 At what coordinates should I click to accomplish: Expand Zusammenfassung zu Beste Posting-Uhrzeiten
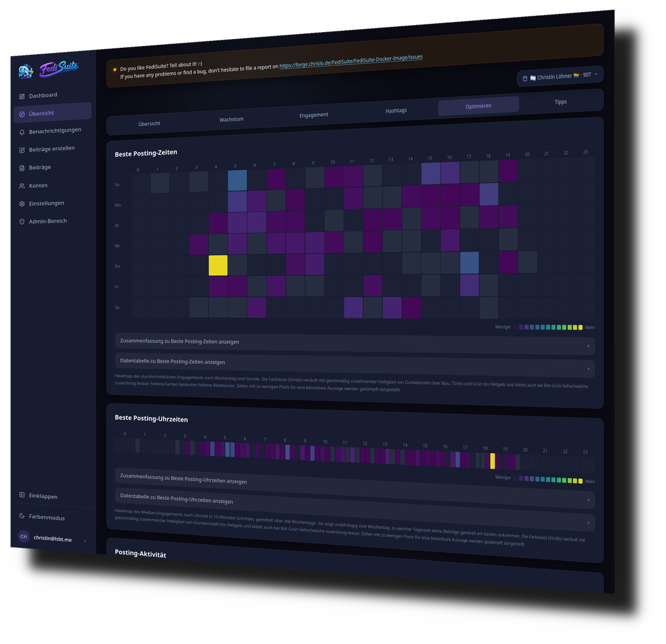tap(355, 488)
